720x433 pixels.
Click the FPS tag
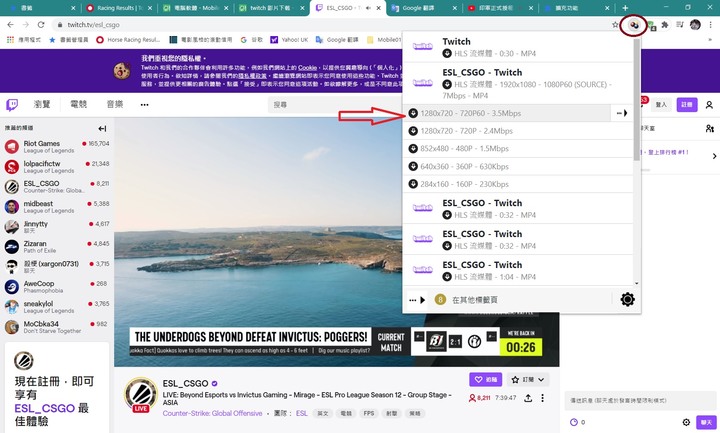point(369,413)
